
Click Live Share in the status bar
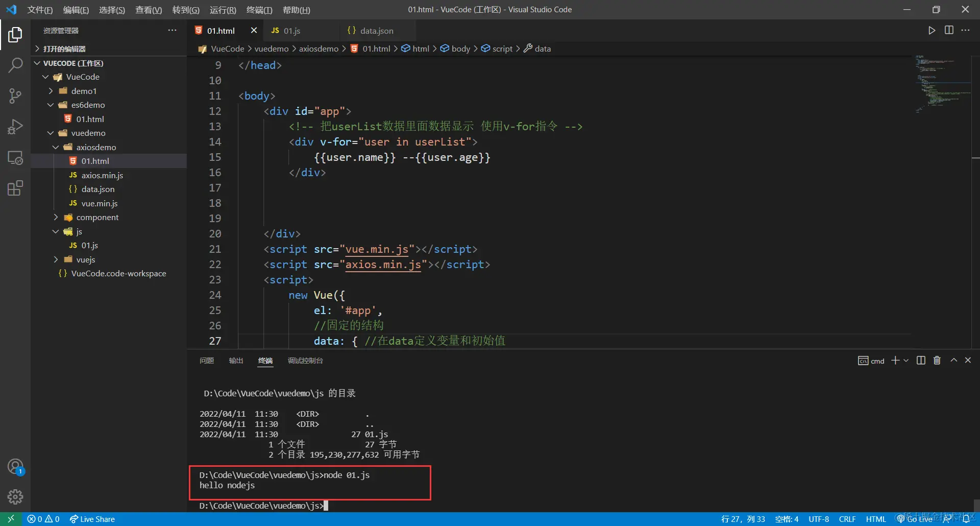point(92,519)
